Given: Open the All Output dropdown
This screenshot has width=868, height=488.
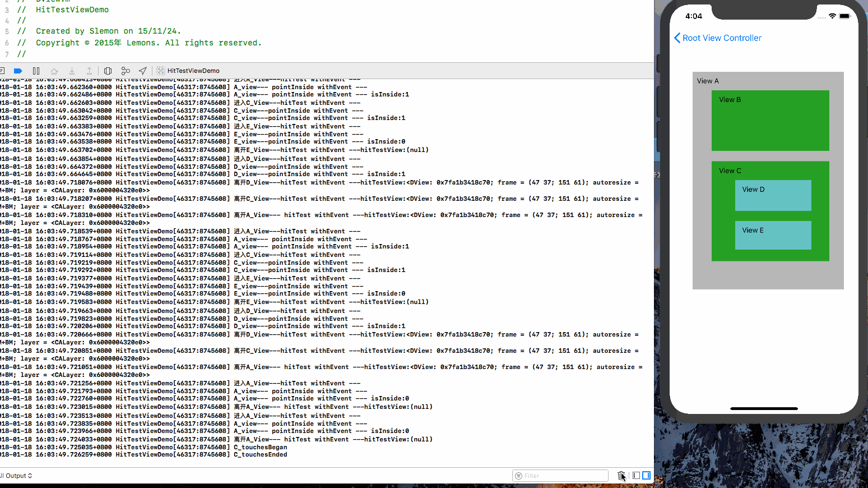Looking at the screenshot, I should (x=17, y=476).
